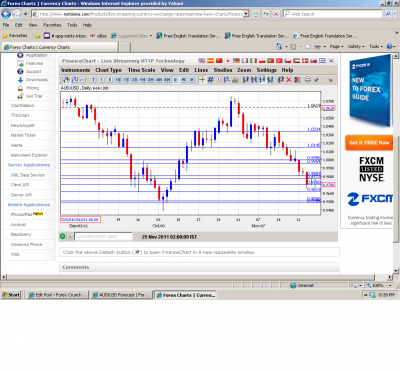Select the 10-minute time scale button
400x371 pixels.
(x=118, y=80)
